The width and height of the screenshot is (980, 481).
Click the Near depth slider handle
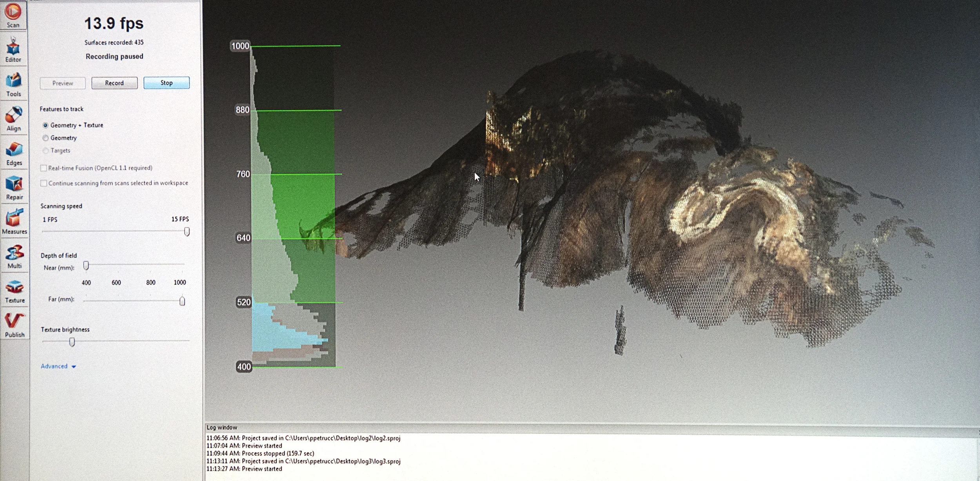[86, 266]
